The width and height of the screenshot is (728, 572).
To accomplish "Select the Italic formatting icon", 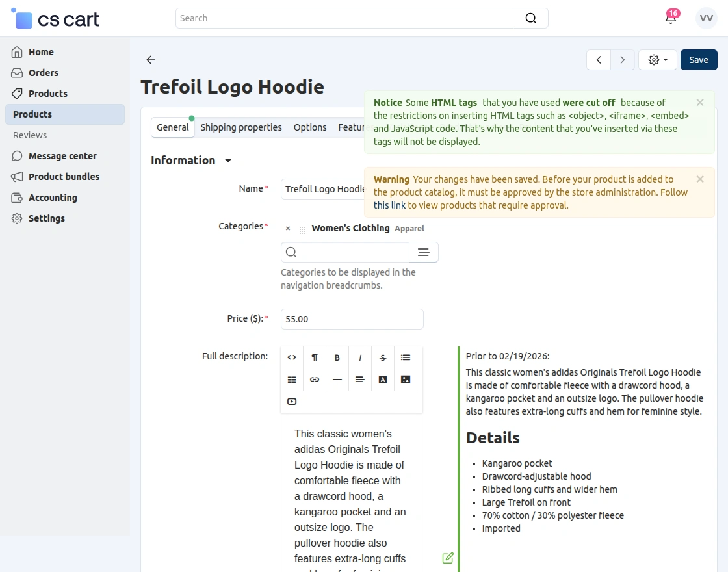I will tap(360, 357).
